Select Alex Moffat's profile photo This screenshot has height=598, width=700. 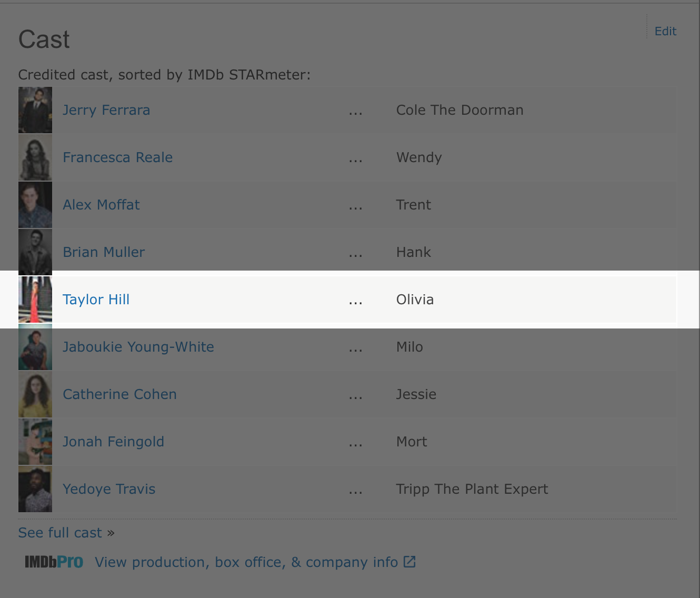click(x=35, y=205)
